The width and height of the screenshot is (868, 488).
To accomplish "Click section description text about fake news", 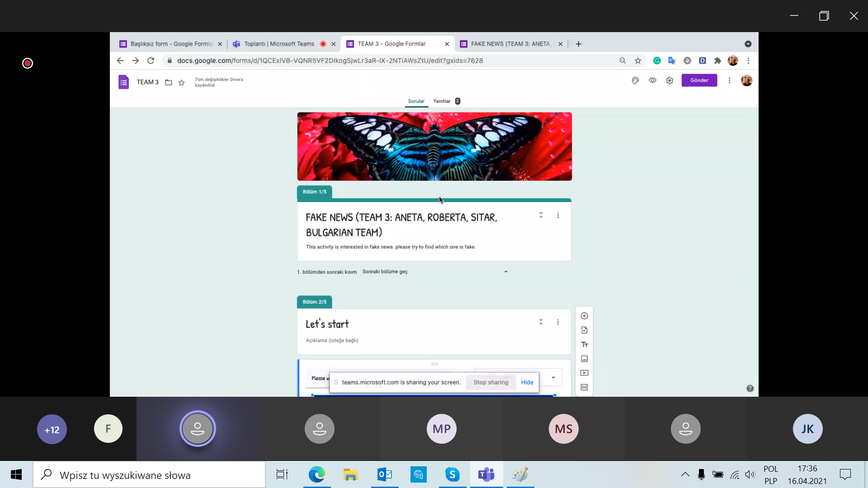I will [391, 247].
